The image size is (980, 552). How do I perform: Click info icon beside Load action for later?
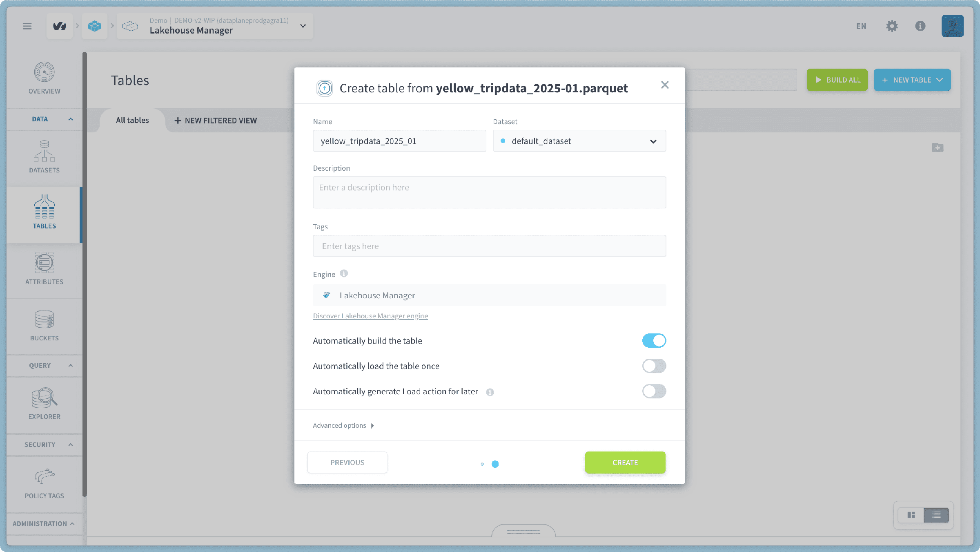pyautogui.click(x=490, y=392)
